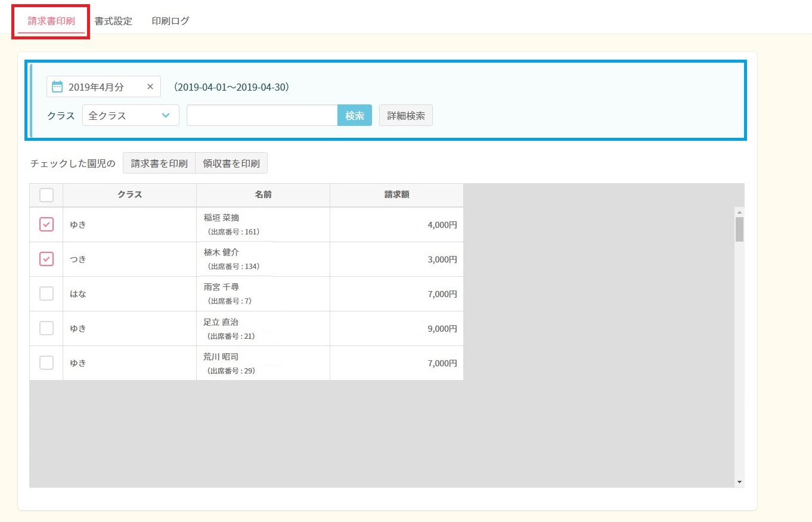This screenshot has width=812, height=522.
Task: Check the checkbox for 荒川 昭司
Action: [x=47, y=363]
